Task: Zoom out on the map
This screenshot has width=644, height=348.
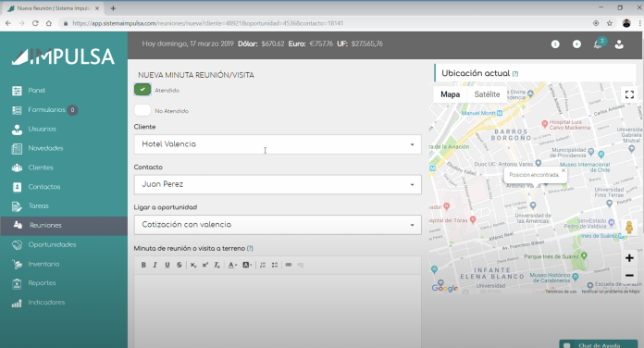Action: click(629, 275)
